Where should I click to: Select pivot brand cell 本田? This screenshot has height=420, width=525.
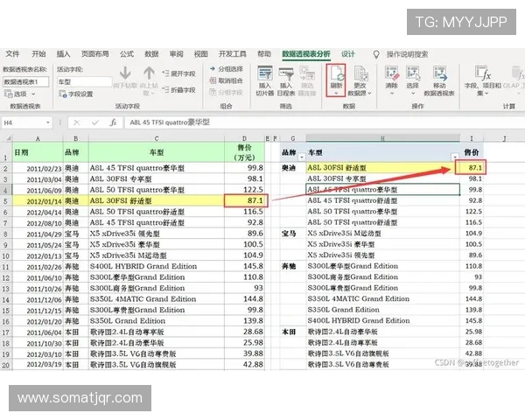coord(293,332)
